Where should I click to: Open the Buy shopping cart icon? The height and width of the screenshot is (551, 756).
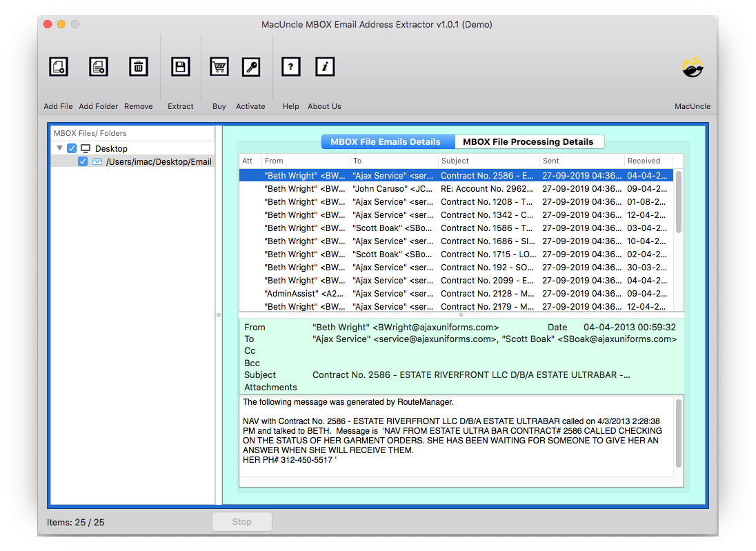pos(219,66)
